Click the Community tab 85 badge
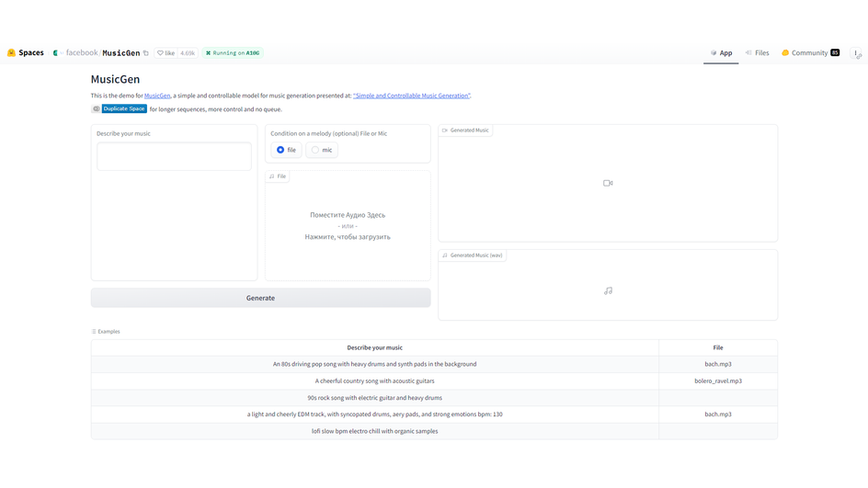 pos(835,52)
